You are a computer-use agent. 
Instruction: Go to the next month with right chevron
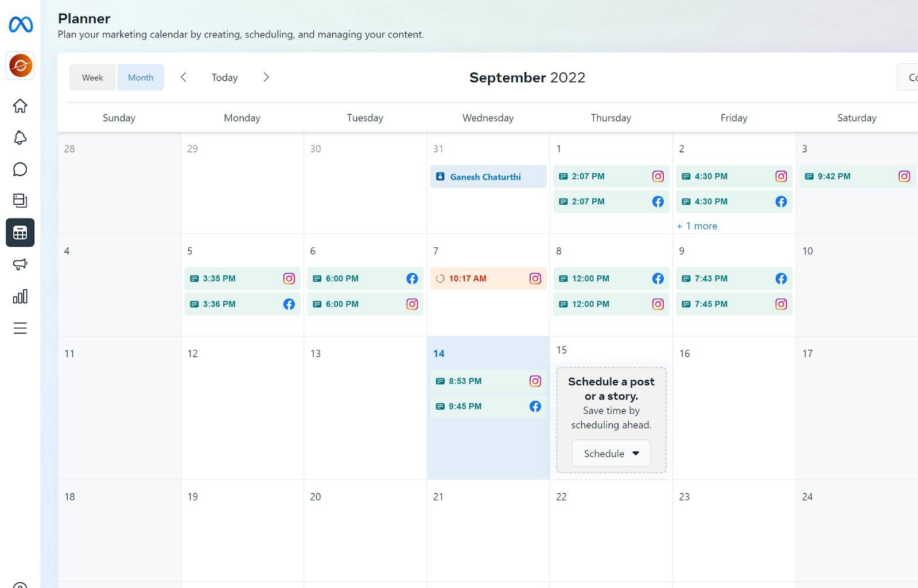(266, 77)
